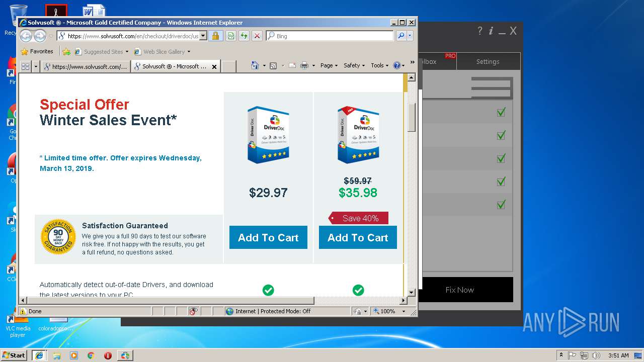644x362 pixels.
Task: Switch to the first solvusoft.com tab
Action: click(86, 66)
